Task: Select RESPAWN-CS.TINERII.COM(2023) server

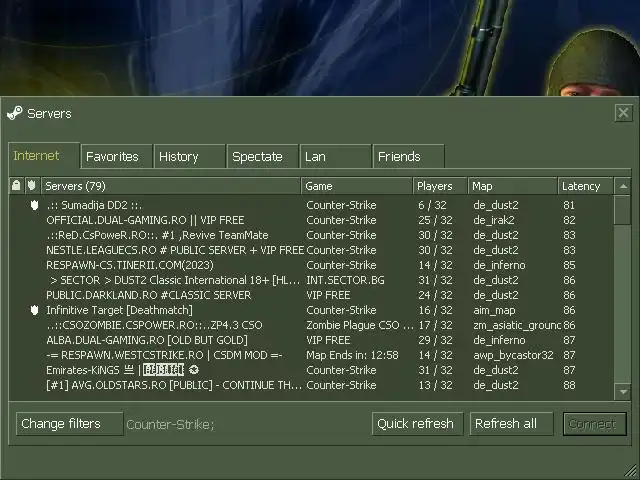Action: pyautogui.click(x=311, y=265)
